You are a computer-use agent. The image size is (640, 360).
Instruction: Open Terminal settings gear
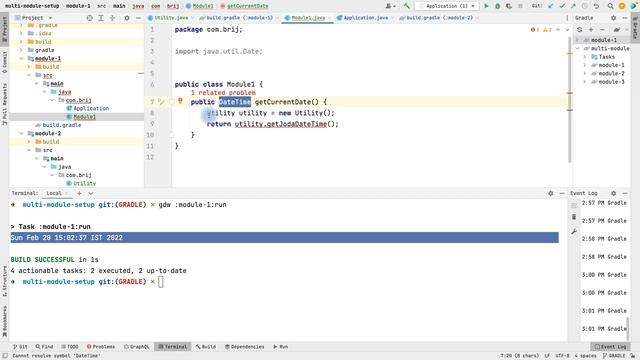tap(551, 193)
